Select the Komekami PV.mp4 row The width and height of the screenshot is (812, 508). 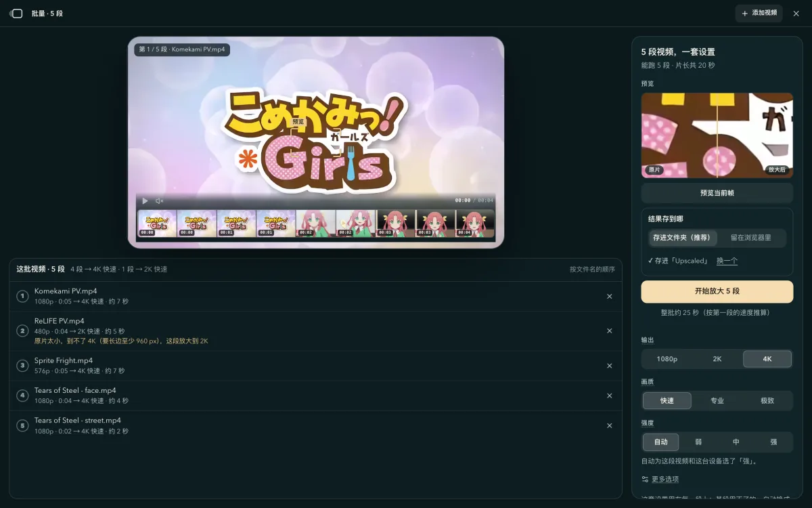[x=315, y=297]
